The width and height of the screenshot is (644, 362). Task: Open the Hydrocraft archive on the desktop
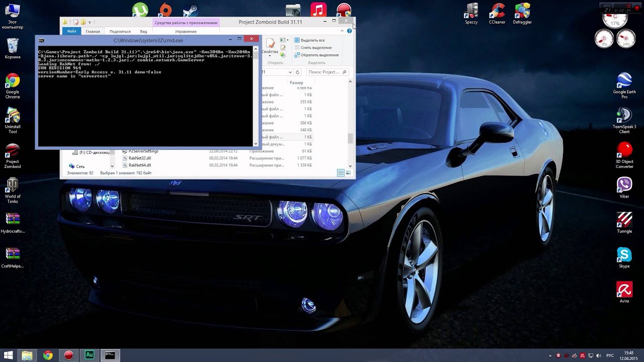click(13, 223)
